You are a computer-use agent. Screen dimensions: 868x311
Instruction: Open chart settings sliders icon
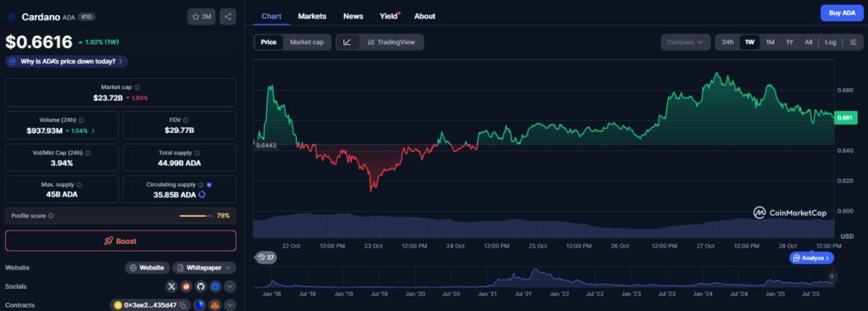pyautogui.click(x=853, y=42)
